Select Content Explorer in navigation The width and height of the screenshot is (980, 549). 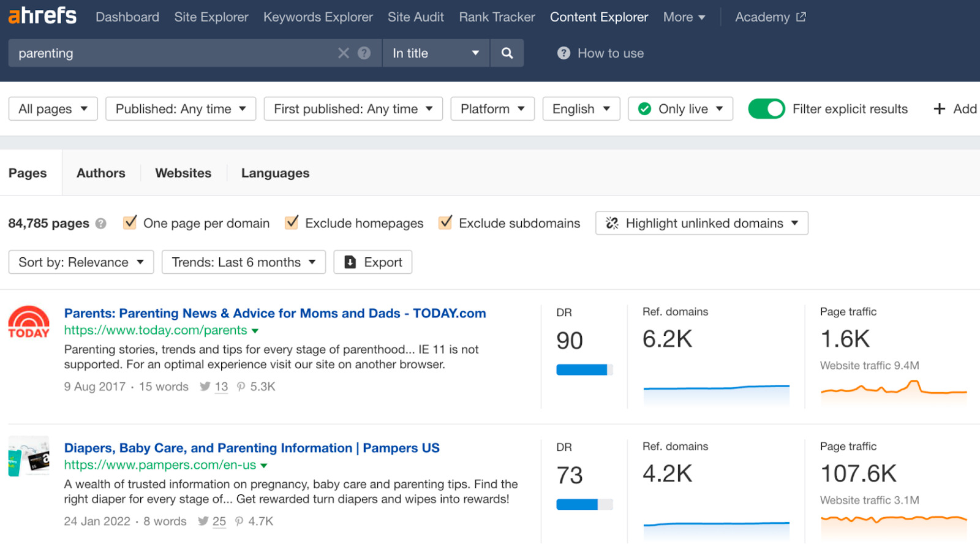[x=599, y=17]
